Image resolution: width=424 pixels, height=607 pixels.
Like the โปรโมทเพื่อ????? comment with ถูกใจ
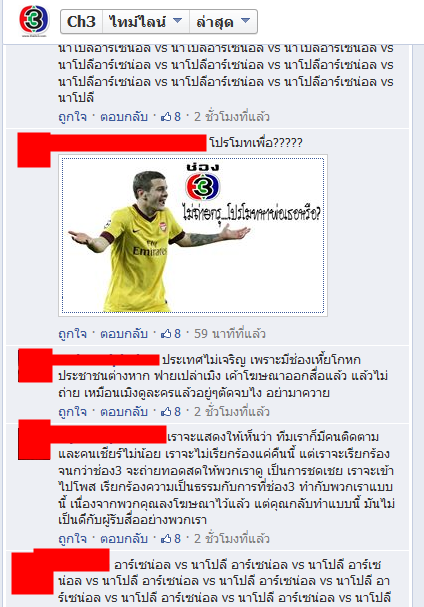[x=72, y=334]
